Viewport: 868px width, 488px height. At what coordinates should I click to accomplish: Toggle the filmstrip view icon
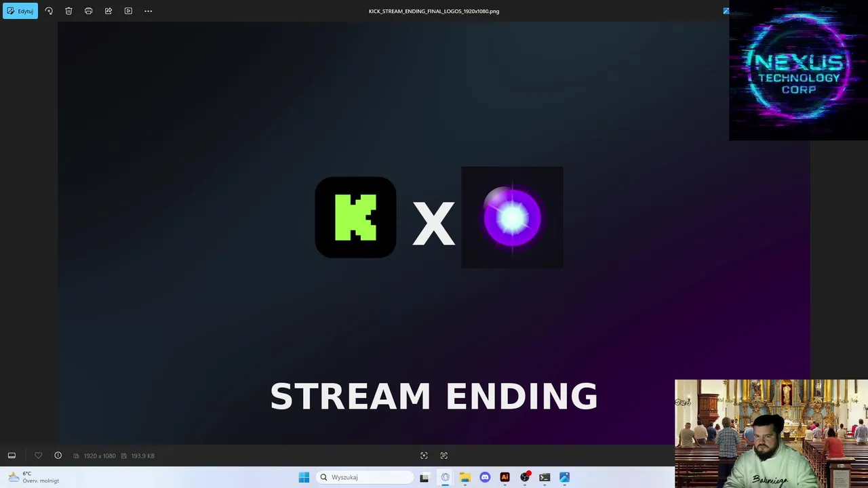pyautogui.click(x=12, y=455)
